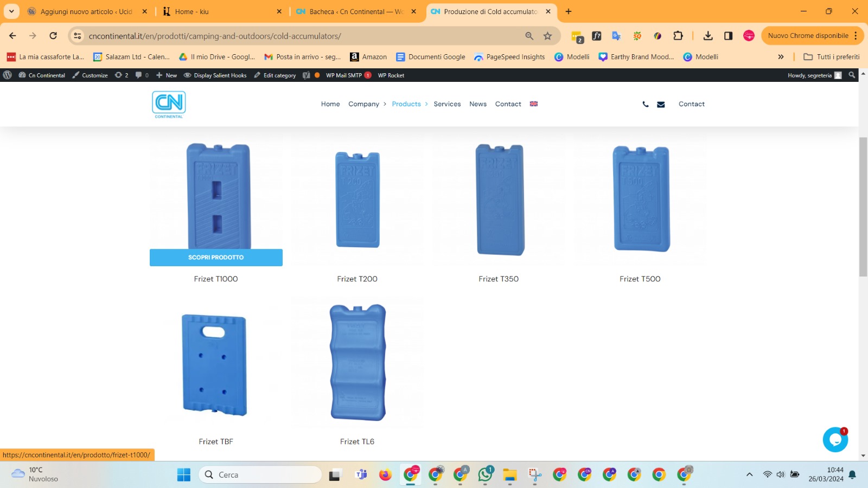Open the Windows Start menu
This screenshot has height=488, width=868.
tap(184, 475)
